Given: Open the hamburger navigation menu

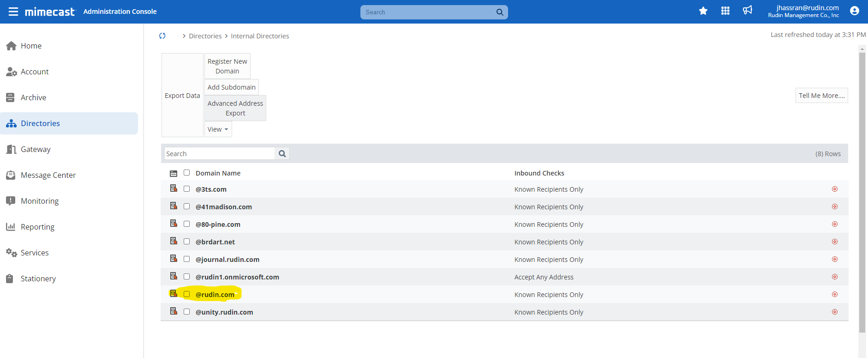Looking at the screenshot, I should (x=13, y=12).
